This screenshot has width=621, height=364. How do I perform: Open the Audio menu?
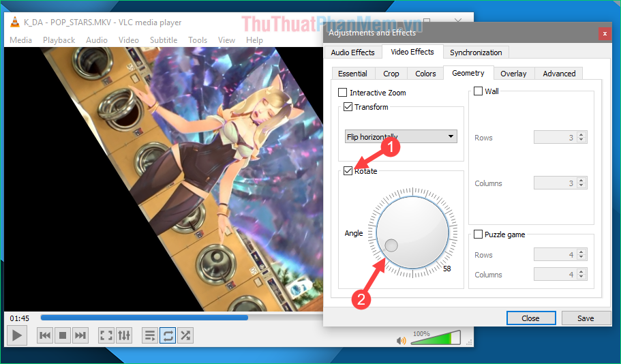pos(97,40)
